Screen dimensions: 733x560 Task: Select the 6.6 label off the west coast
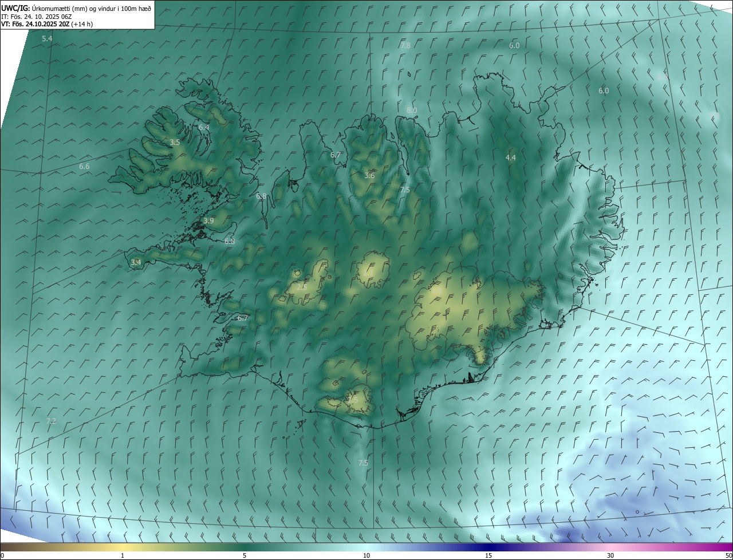point(84,166)
